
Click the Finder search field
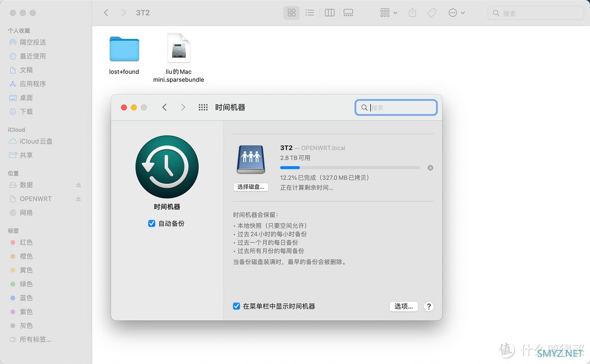pos(536,13)
